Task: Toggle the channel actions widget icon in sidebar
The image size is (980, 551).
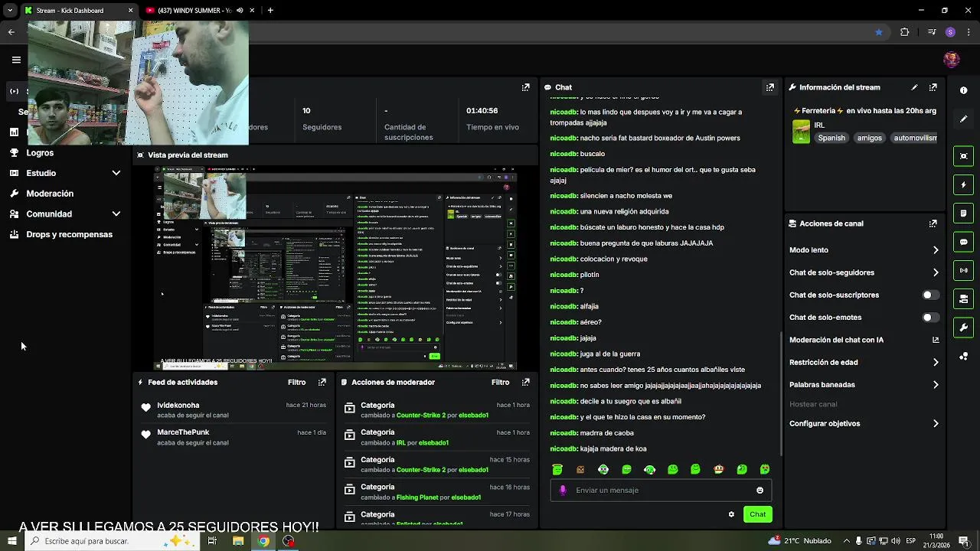Action: 963,298
